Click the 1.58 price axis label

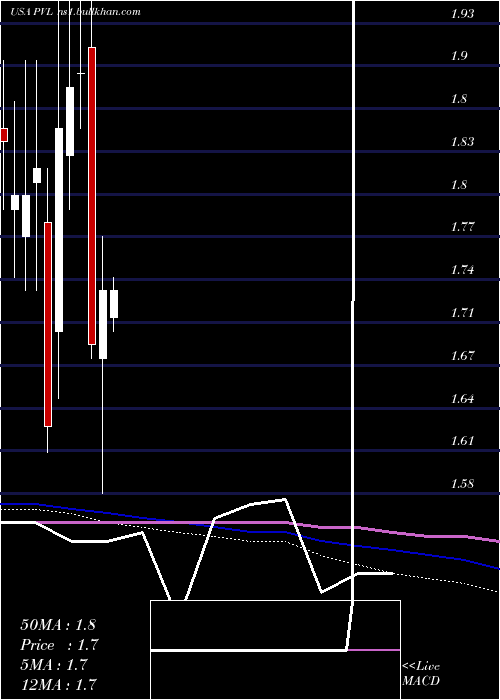[462, 484]
